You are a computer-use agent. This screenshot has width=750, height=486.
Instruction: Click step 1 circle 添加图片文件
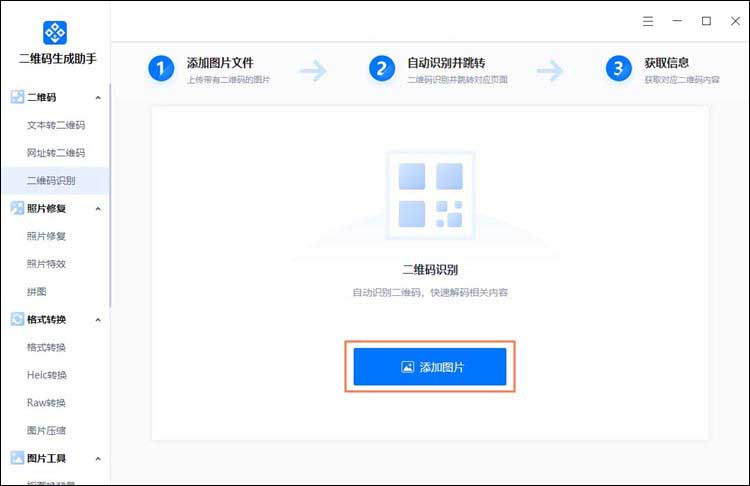point(161,69)
